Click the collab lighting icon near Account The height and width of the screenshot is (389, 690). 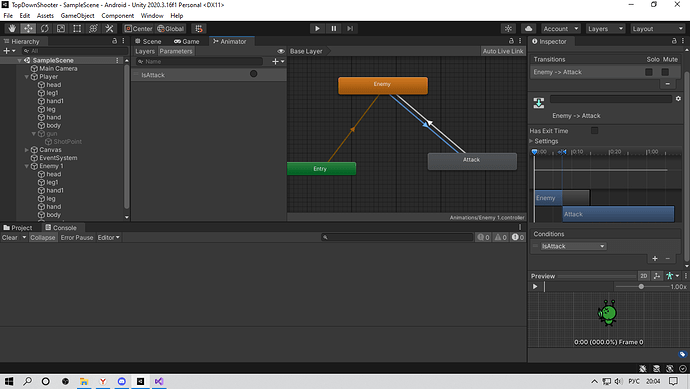[508, 29]
